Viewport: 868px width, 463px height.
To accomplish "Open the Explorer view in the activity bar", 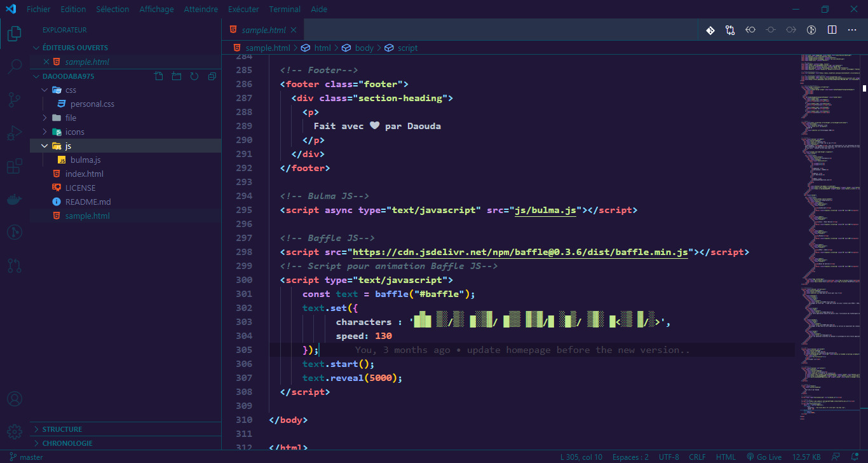I will click(x=14, y=33).
